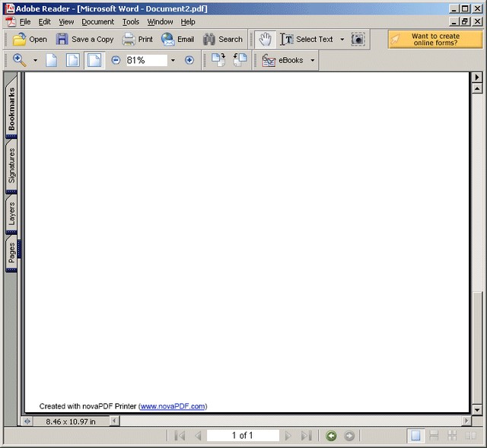Go to the previous page button
The height and width of the screenshot is (448, 487).
click(198, 436)
